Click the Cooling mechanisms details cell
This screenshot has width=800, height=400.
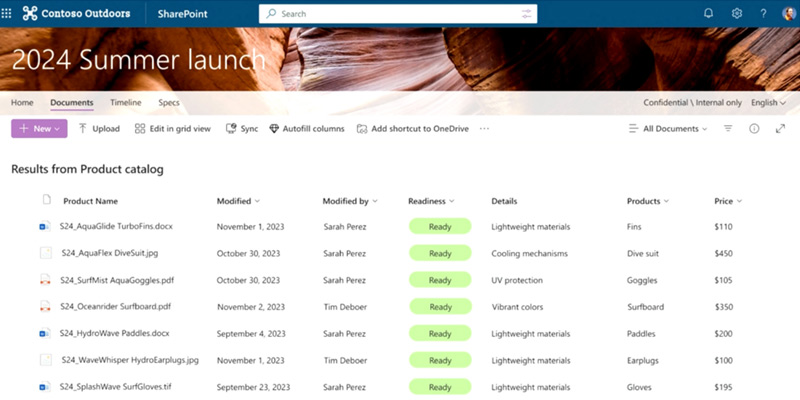coord(529,254)
